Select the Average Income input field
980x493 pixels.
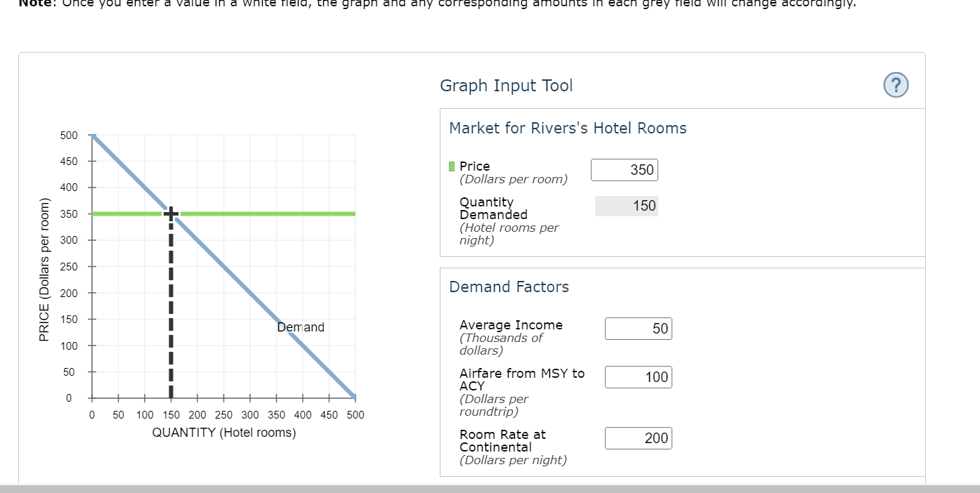pyautogui.click(x=638, y=328)
